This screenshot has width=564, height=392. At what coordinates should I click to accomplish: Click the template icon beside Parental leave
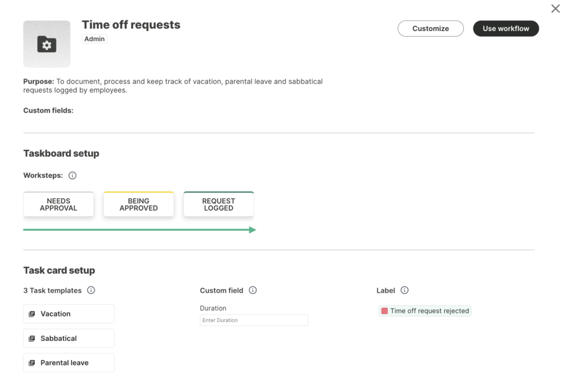pyautogui.click(x=32, y=363)
